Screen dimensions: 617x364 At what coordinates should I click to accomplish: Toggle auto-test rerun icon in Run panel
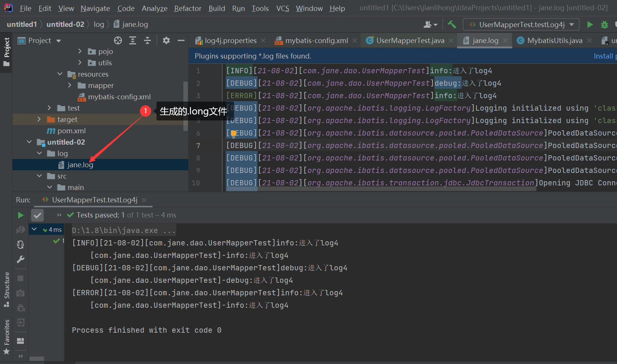point(20,245)
